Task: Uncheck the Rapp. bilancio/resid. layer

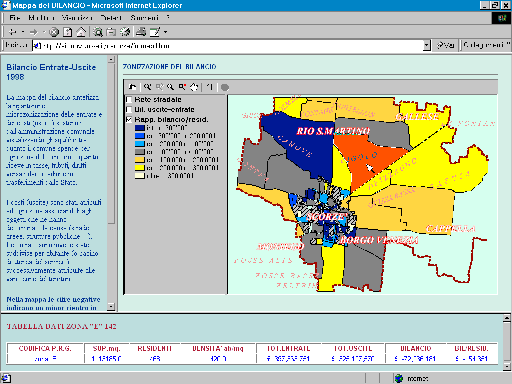Action: pyautogui.click(x=129, y=119)
